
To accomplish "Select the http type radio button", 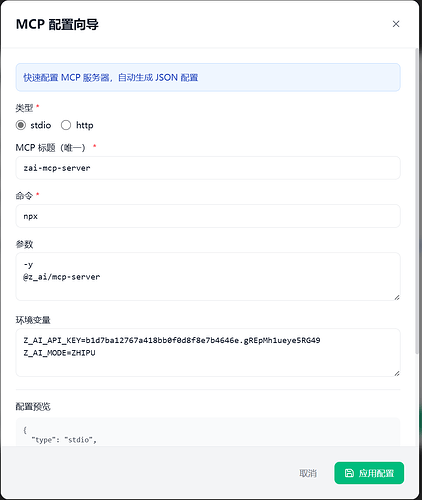I will 66,125.
